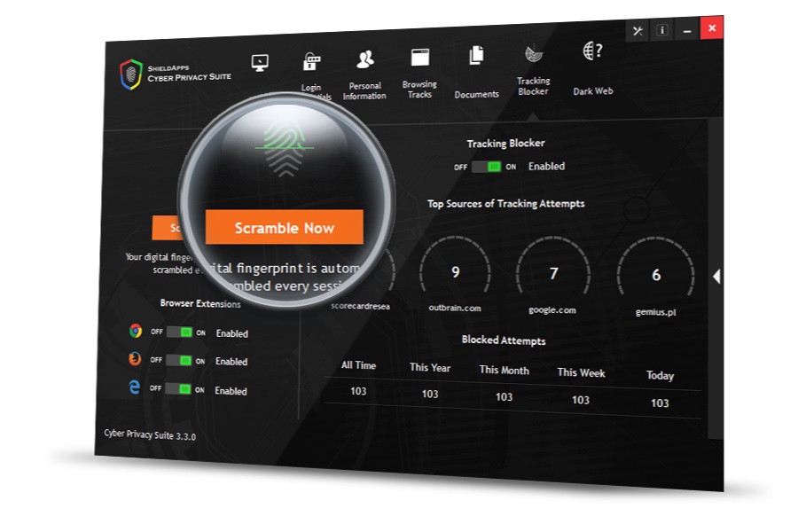Click the This Month column header
Image resolution: width=798 pixels, height=532 pixels.
[504, 370]
